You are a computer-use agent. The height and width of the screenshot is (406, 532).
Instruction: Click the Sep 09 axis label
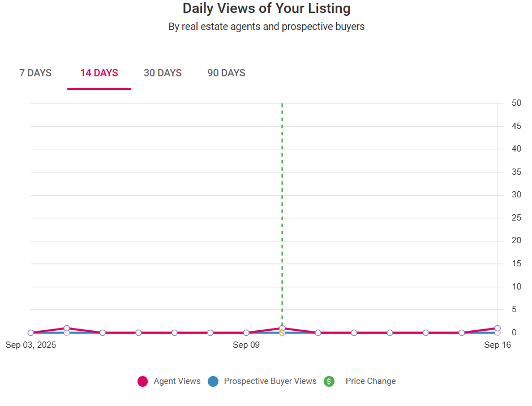click(x=246, y=345)
